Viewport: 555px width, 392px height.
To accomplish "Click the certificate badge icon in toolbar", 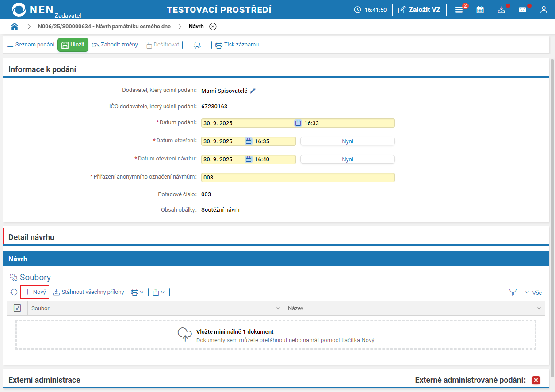I will tap(197, 45).
